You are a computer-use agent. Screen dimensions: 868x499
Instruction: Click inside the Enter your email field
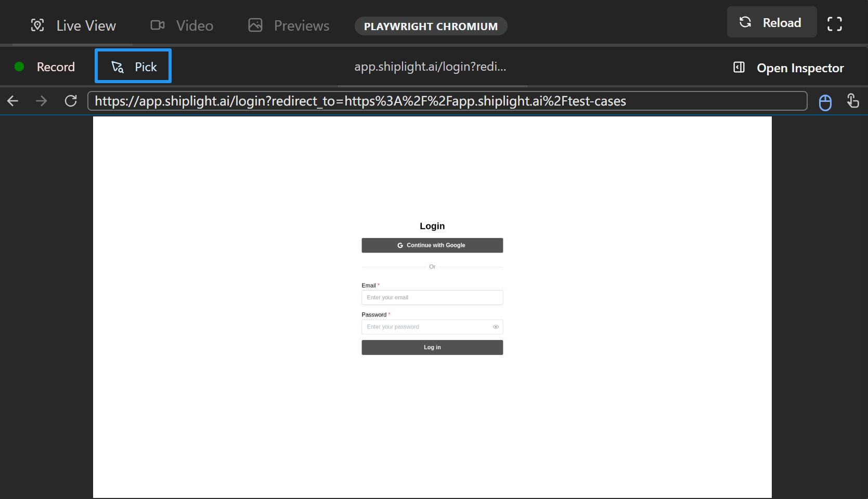(432, 297)
